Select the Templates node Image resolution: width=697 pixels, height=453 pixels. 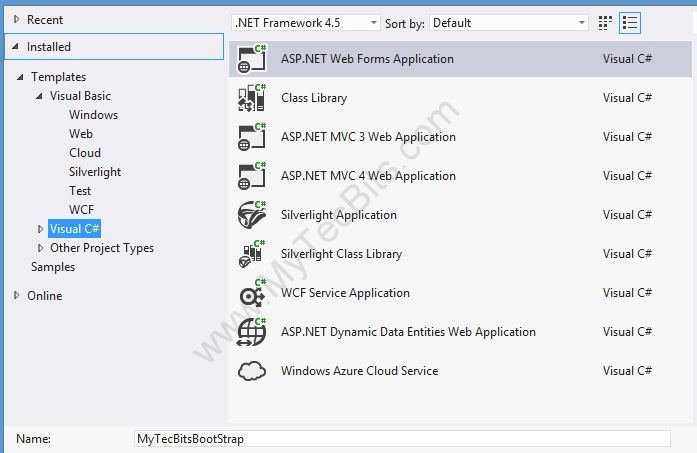click(58, 77)
